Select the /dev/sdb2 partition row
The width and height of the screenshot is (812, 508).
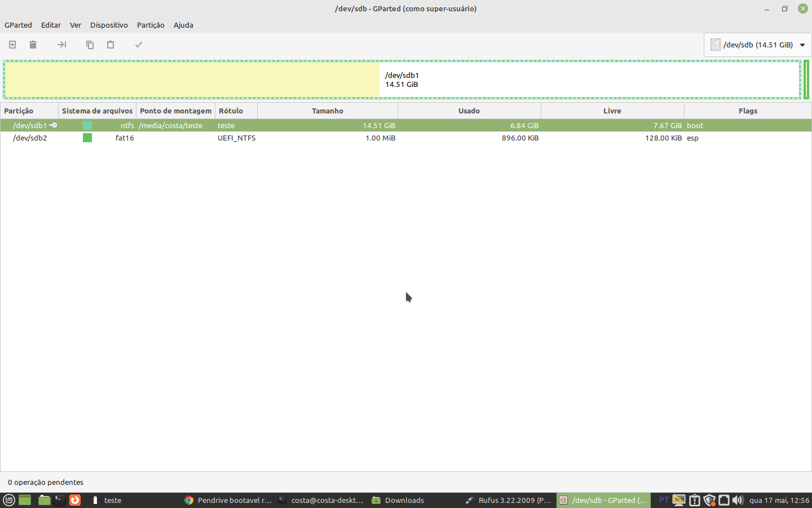coord(406,138)
